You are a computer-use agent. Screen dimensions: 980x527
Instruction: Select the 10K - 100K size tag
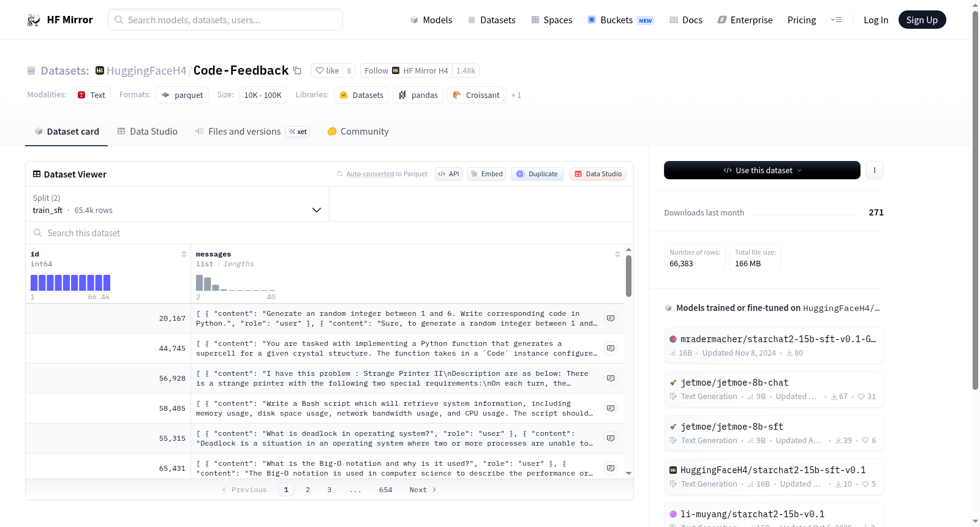(263, 95)
